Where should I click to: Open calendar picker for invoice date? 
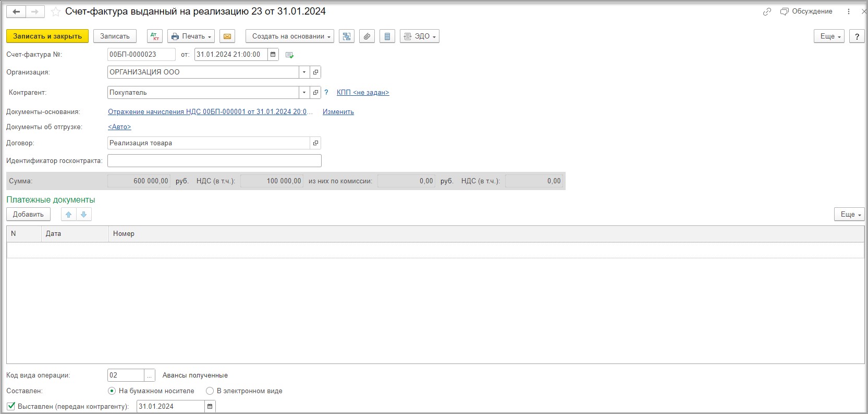click(273, 54)
